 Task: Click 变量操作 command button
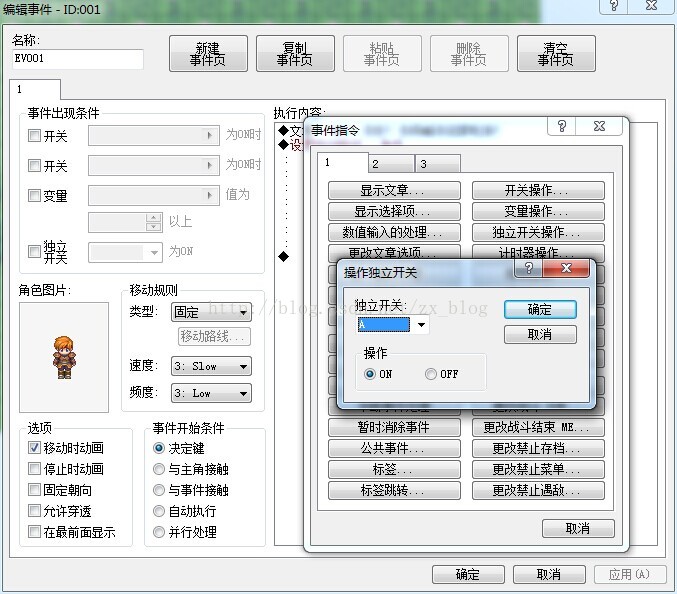pyautogui.click(x=538, y=212)
